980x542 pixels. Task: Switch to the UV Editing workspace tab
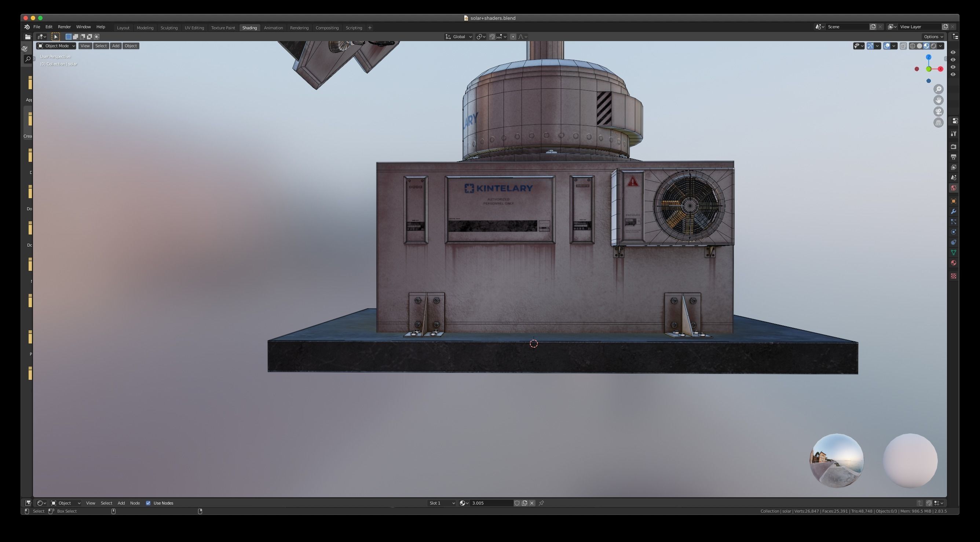click(194, 28)
